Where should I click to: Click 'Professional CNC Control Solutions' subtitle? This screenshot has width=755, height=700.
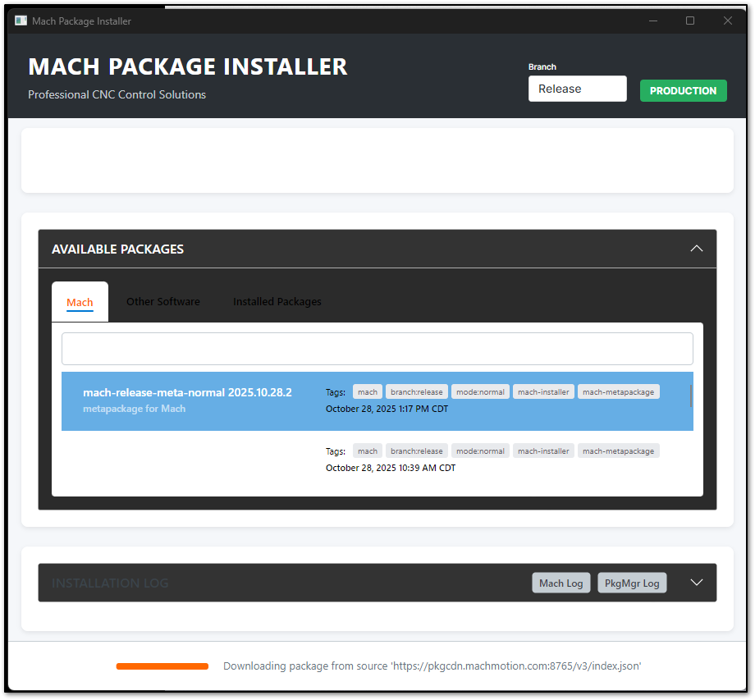117,94
